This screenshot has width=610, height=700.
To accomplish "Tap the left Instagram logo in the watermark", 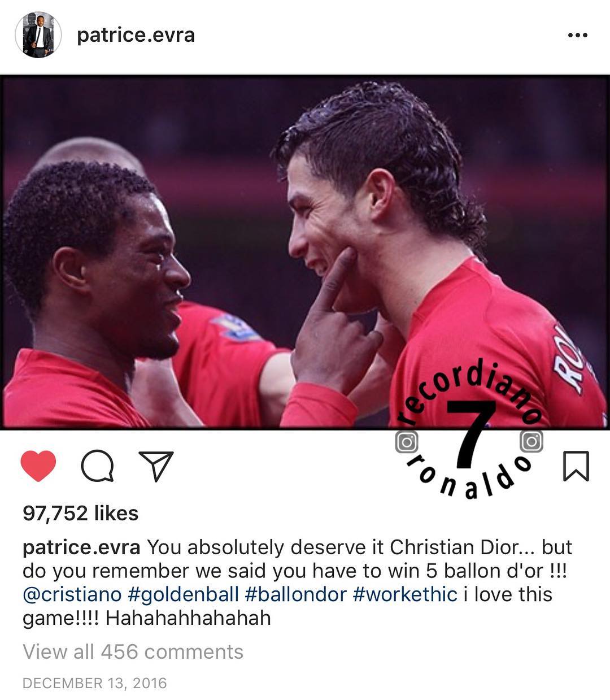I will 407,442.
